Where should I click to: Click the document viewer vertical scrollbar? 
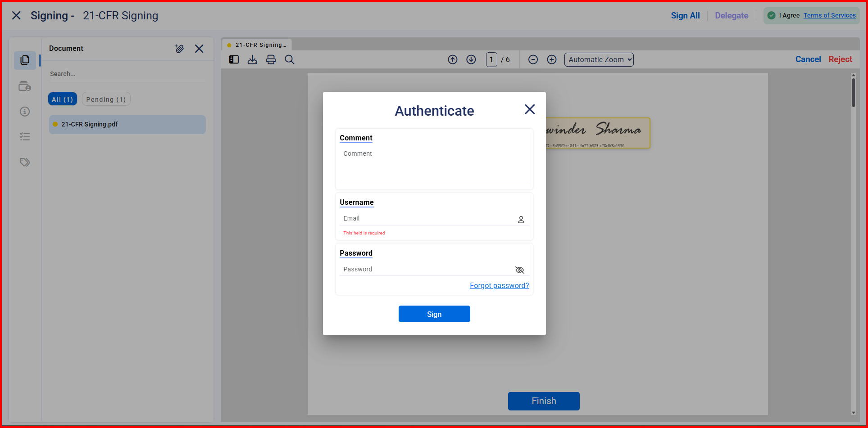tap(853, 93)
